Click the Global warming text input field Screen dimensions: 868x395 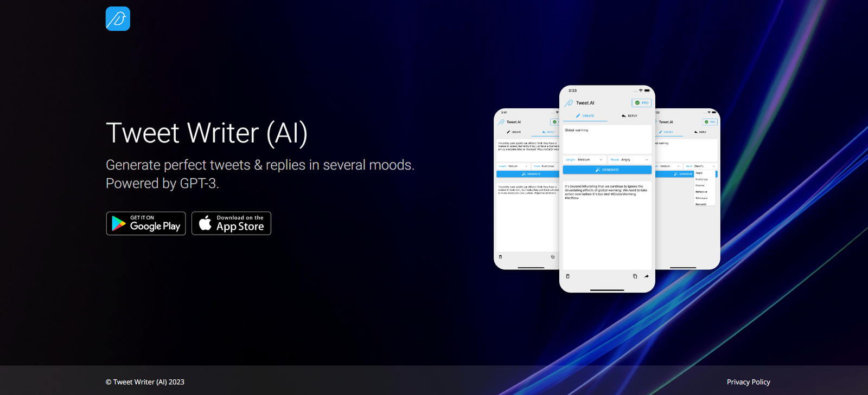[607, 139]
